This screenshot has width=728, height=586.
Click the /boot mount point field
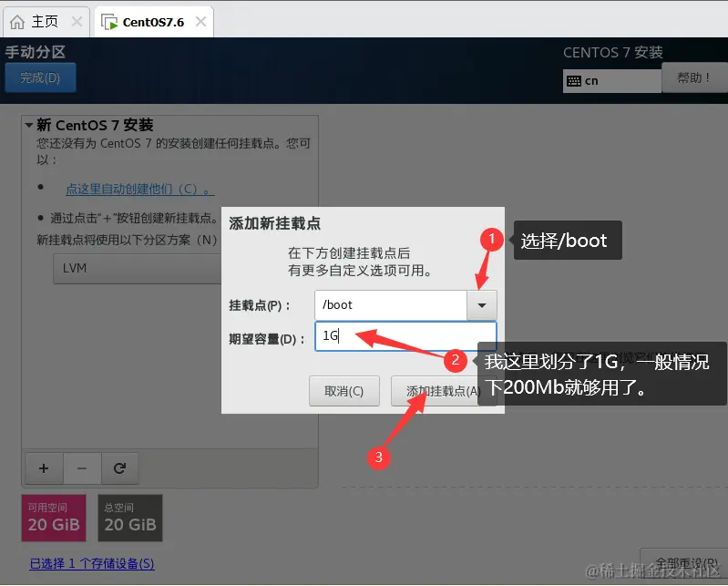click(391, 305)
